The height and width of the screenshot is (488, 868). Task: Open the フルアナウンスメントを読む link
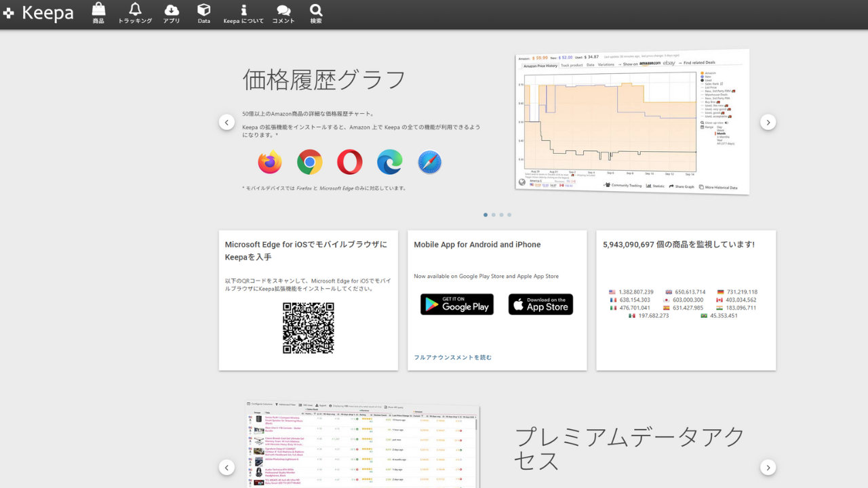pyautogui.click(x=452, y=357)
